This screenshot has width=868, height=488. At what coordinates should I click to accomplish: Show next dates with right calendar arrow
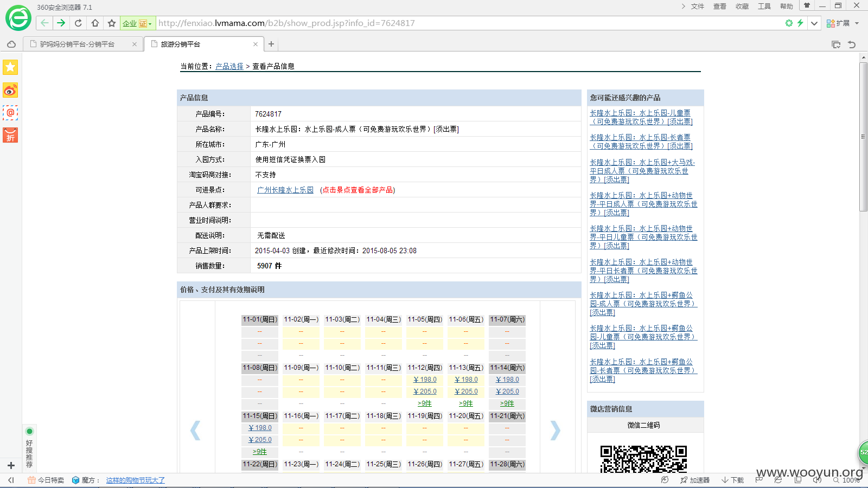[555, 430]
